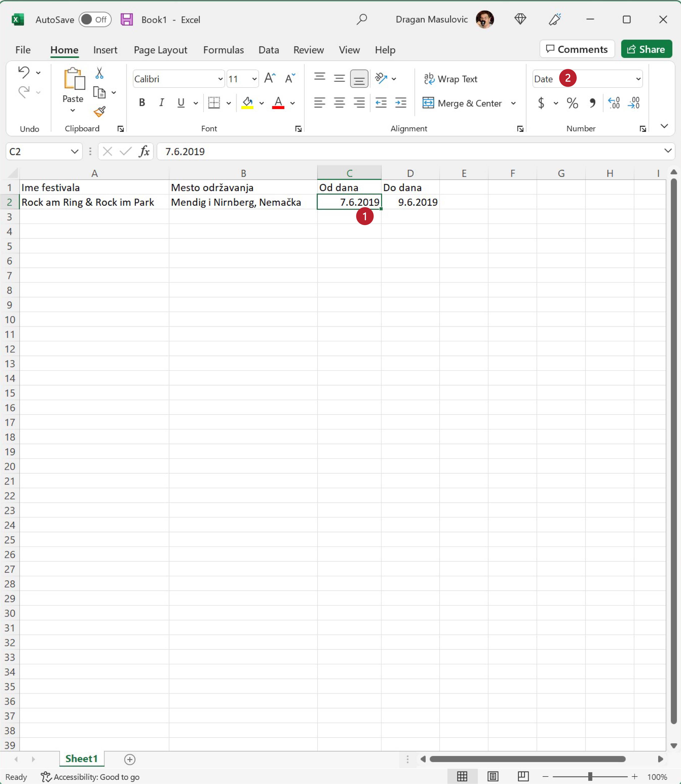Open the Comments pane button
Image resolution: width=681 pixels, height=784 pixels.
(x=577, y=49)
